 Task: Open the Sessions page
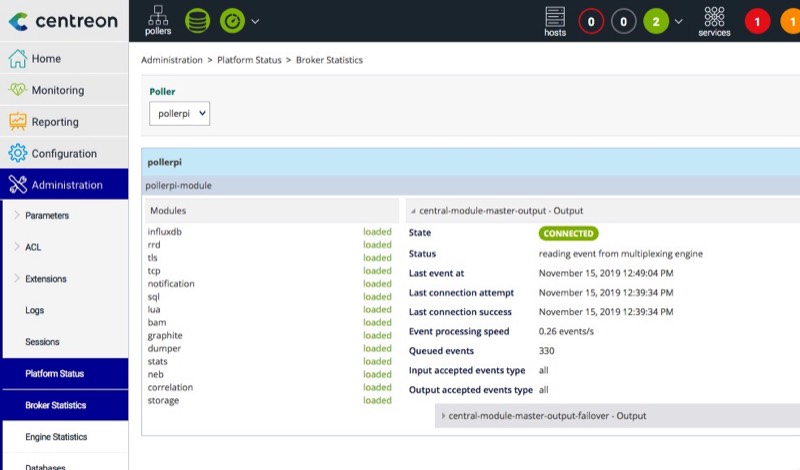tap(42, 342)
